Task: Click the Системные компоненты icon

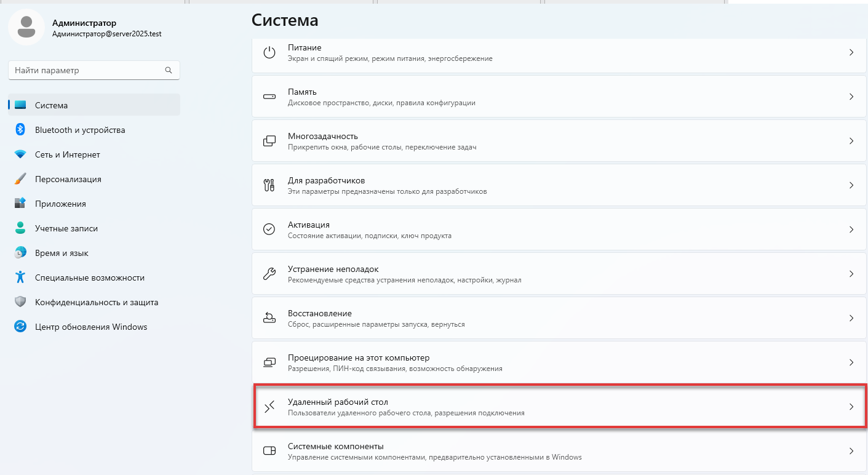Action: pyautogui.click(x=269, y=451)
